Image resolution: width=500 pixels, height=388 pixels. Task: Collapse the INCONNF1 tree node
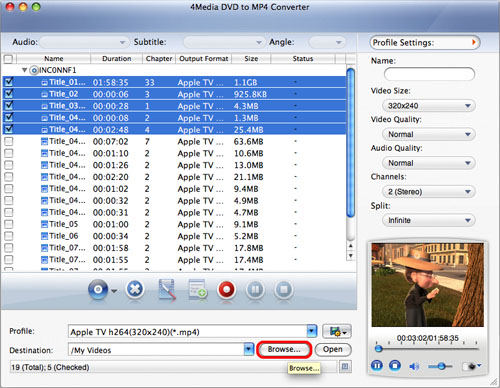(x=24, y=70)
